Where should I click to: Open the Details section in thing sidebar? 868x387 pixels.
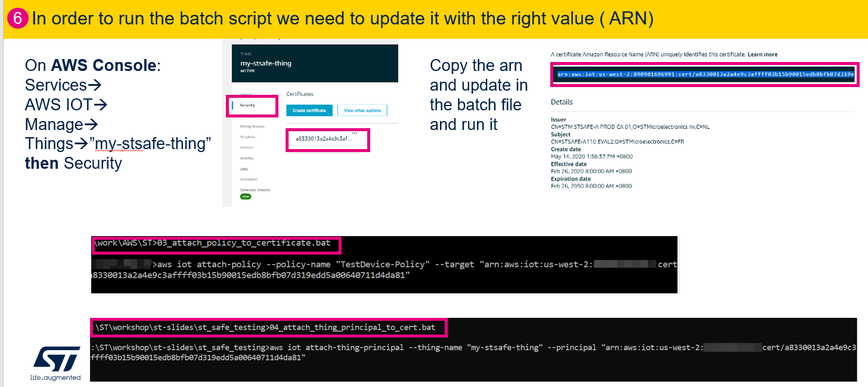(246, 95)
